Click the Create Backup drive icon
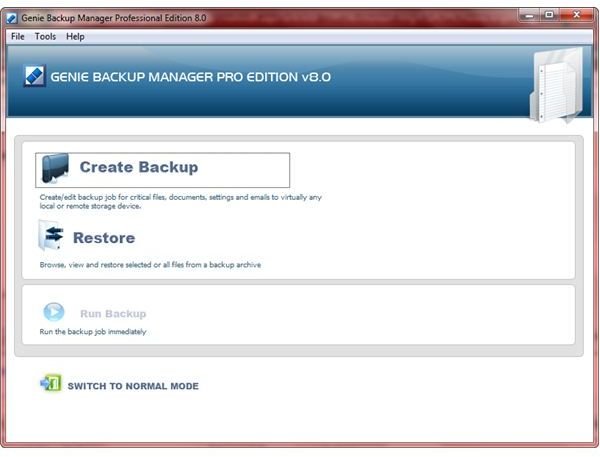This screenshot has width=600, height=457. pos(55,168)
